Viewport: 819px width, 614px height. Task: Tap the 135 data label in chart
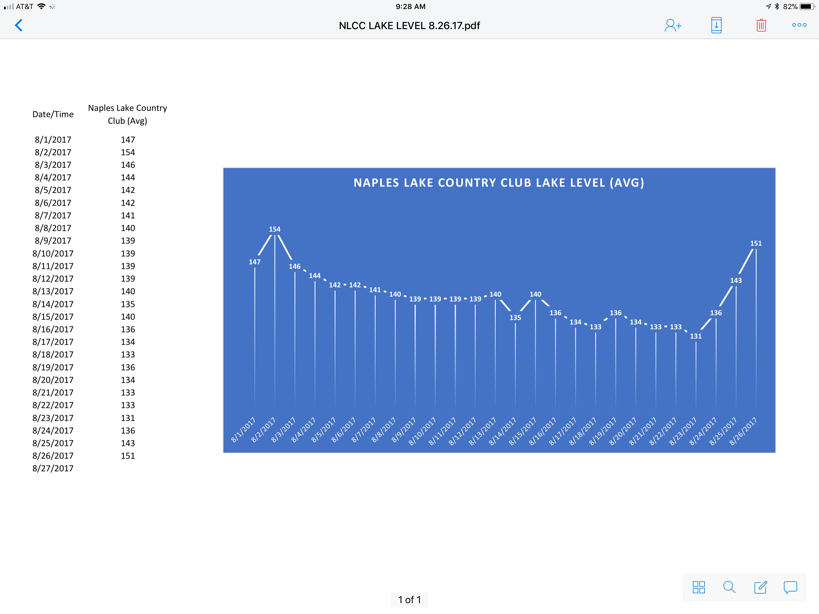[515, 317]
